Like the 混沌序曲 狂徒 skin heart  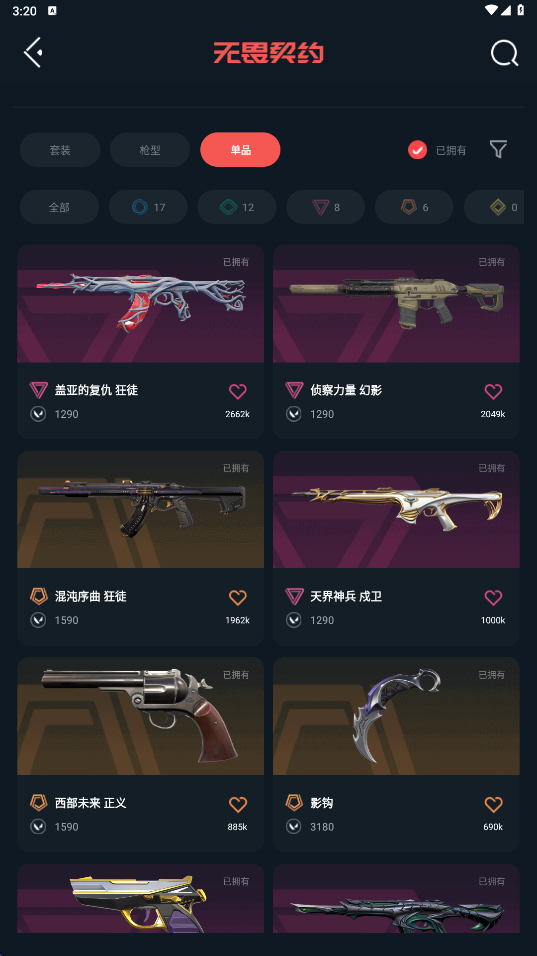pyautogui.click(x=238, y=598)
